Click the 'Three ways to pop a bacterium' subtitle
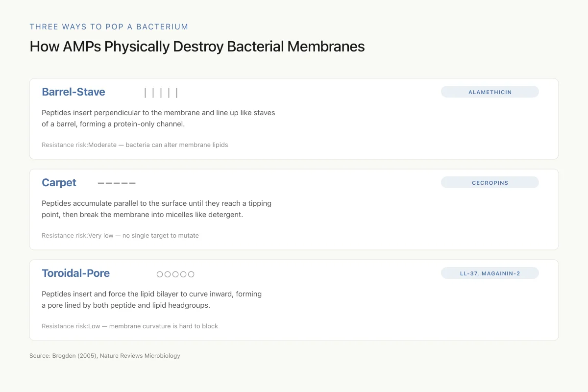This screenshot has height=392, width=588. pyautogui.click(x=109, y=27)
